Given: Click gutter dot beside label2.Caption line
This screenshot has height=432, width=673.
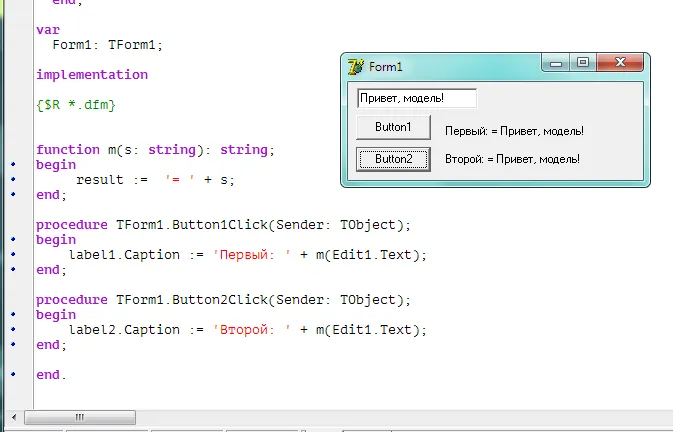Looking at the screenshot, I should (13, 330).
